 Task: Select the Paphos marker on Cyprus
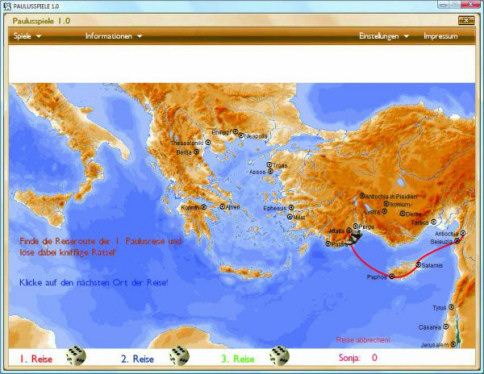point(392,276)
